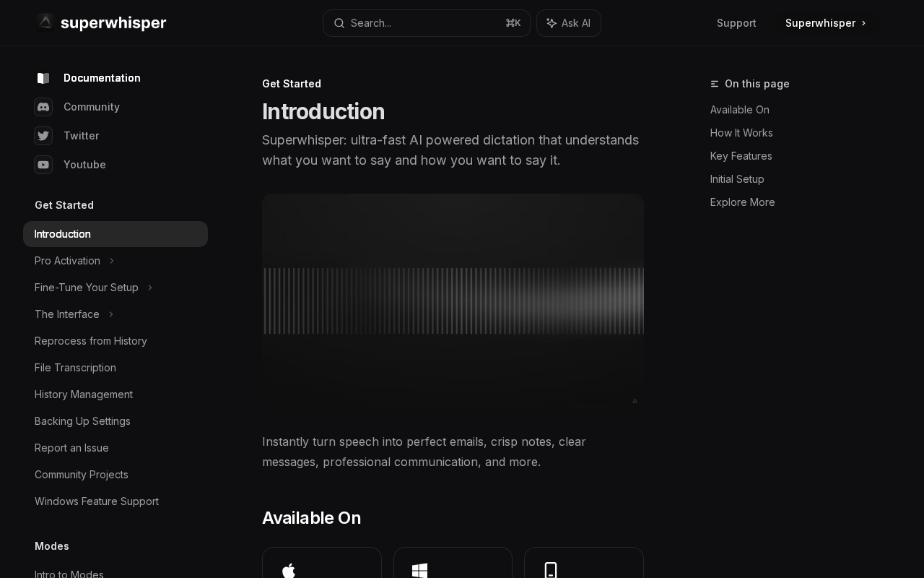Open the Documentation book icon
Viewport: 924px width, 578px height.
click(43, 78)
